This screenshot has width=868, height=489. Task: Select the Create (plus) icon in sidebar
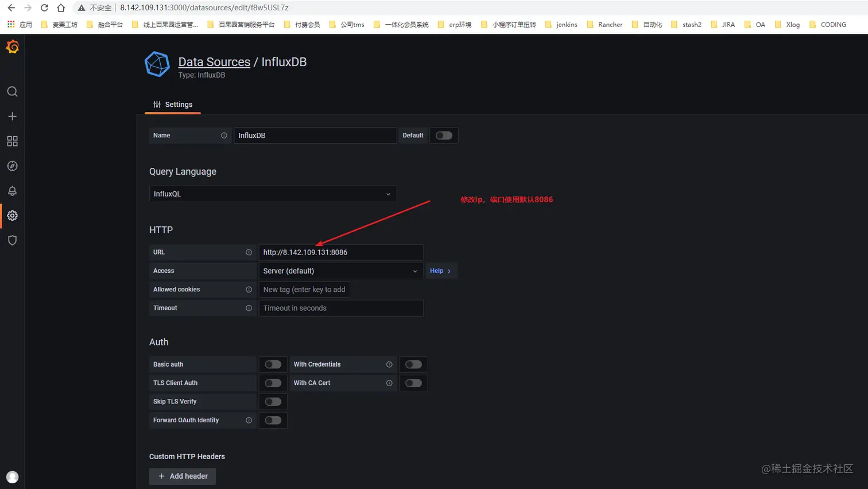point(12,116)
